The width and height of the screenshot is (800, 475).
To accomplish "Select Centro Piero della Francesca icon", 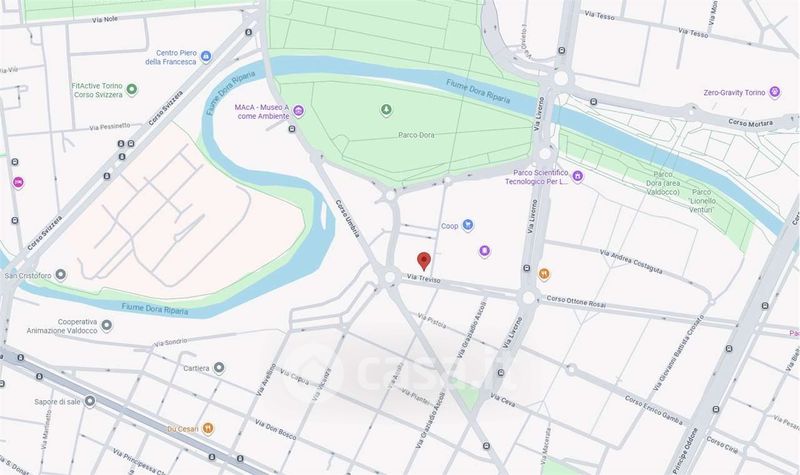I will point(206,56).
